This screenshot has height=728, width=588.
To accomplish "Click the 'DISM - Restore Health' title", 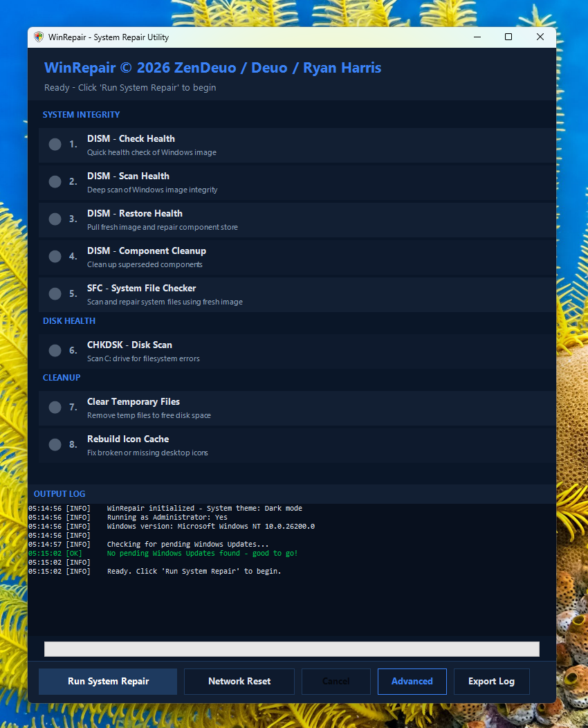I will (x=135, y=214).
